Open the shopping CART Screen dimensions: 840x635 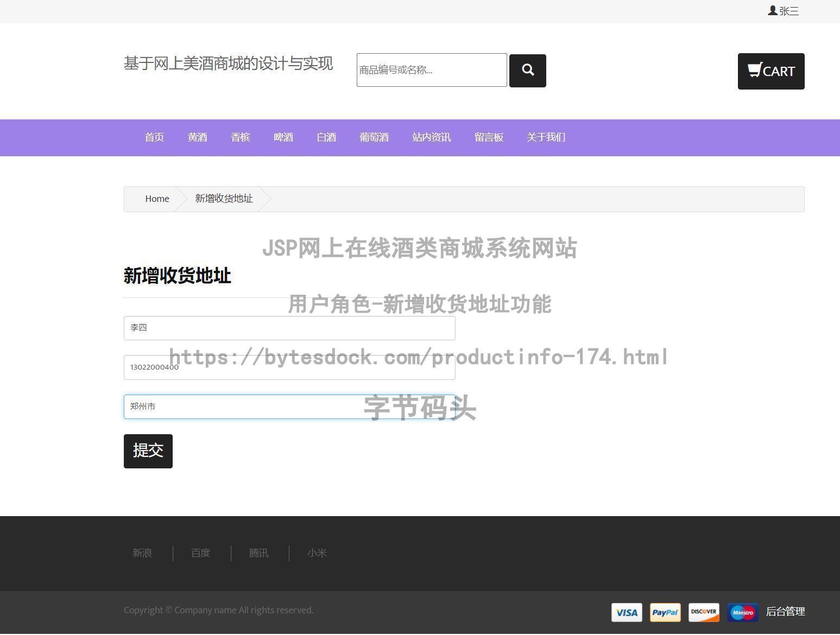770,71
